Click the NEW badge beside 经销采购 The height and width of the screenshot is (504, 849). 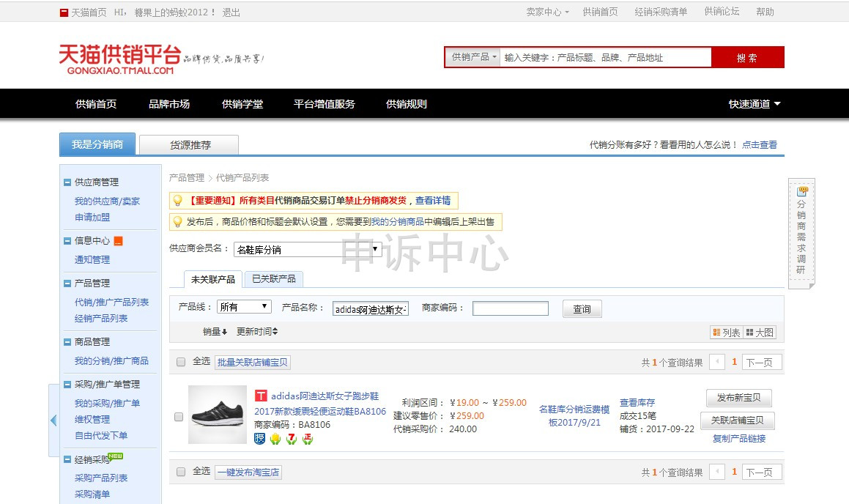(115, 456)
